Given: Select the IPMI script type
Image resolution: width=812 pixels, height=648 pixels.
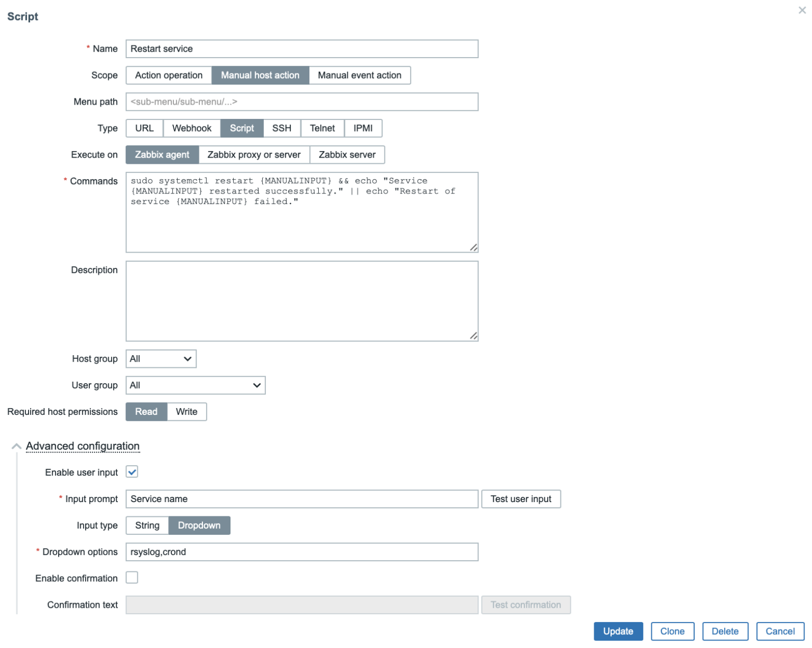Looking at the screenshot, I should 363,128.
